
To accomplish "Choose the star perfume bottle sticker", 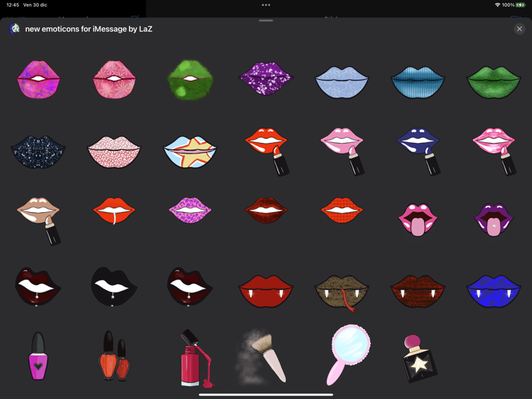I will pyautogui.click(x=420, y=358).
